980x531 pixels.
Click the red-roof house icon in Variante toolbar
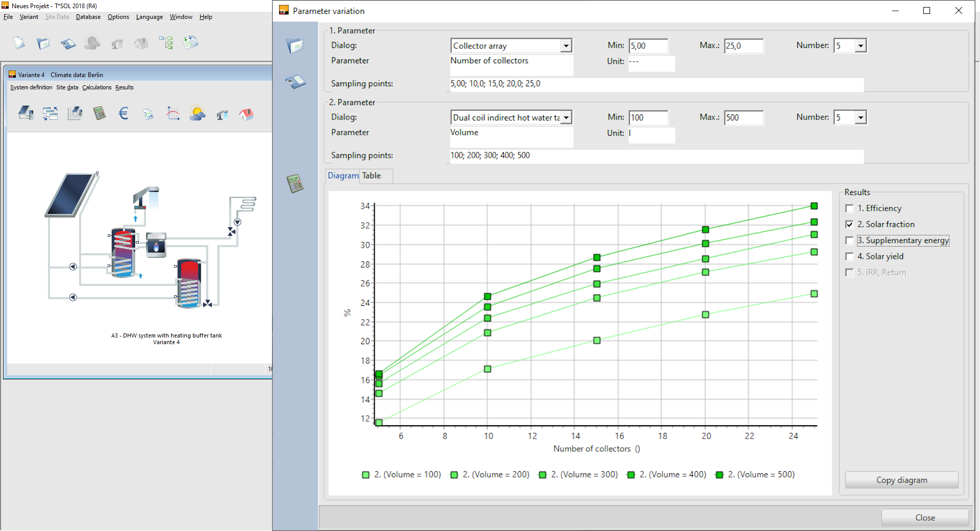click(x=246, y=114)
